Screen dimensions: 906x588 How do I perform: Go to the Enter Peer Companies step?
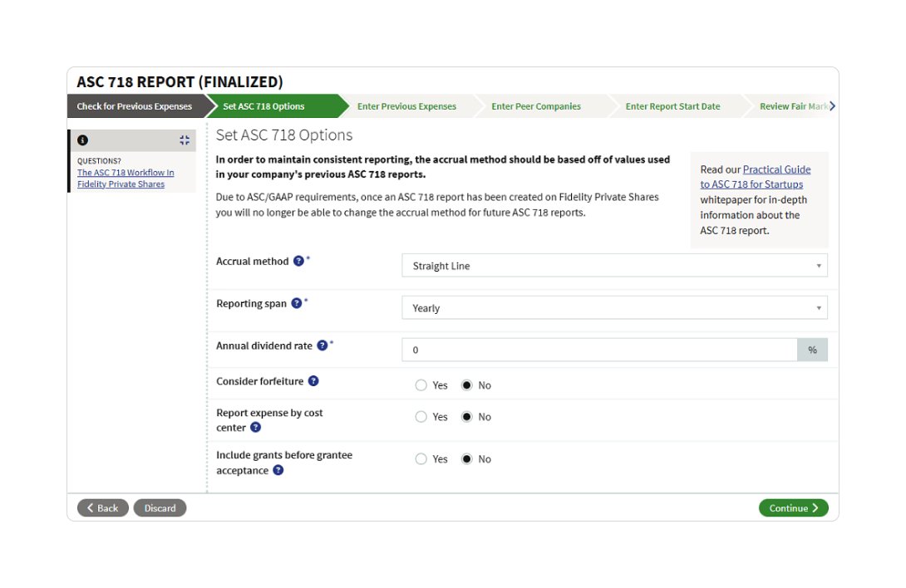point(536,106)
